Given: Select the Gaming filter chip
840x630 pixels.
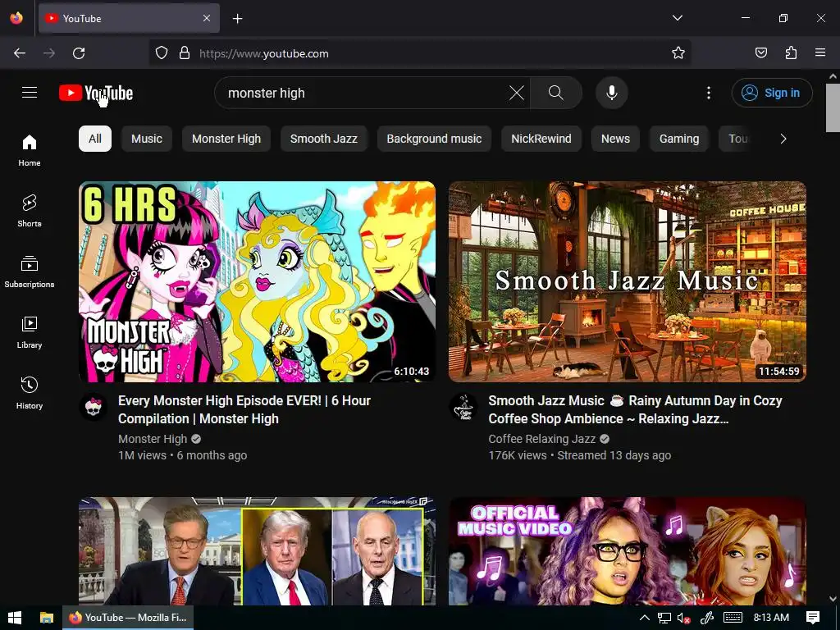Looking at the screenshot, I should [x=679, y=139].
